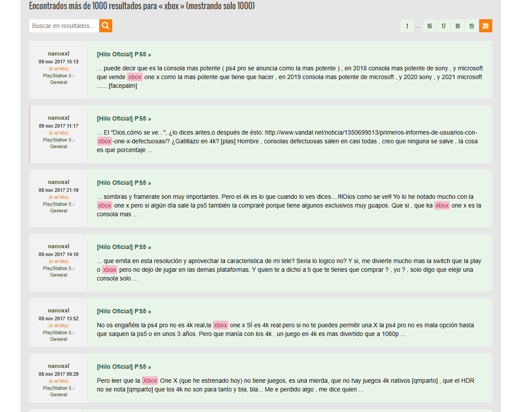Click the 'Encontrados más de 1000 resultados' heading

point(142,6)
